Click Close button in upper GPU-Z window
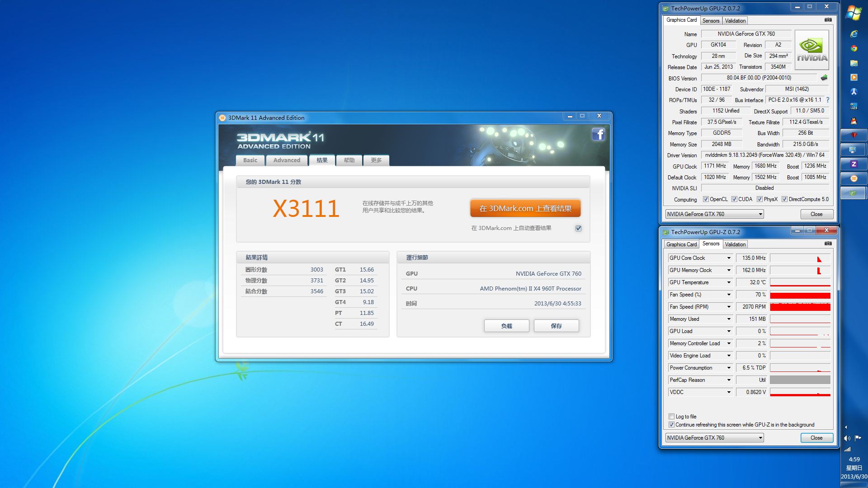Screen dimensions: 868x488 (816, 214)
